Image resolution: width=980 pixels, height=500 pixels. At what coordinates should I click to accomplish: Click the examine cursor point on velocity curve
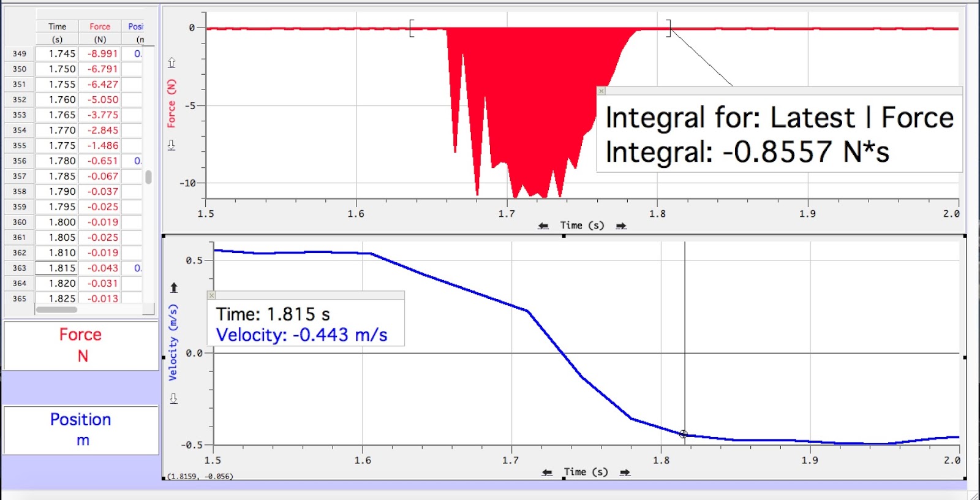click(684, 434)
